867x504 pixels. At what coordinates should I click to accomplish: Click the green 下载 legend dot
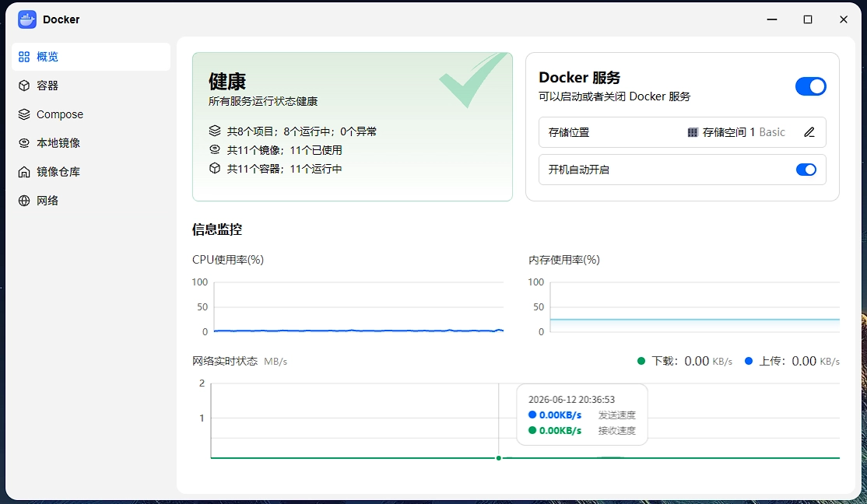coord(641,361)
